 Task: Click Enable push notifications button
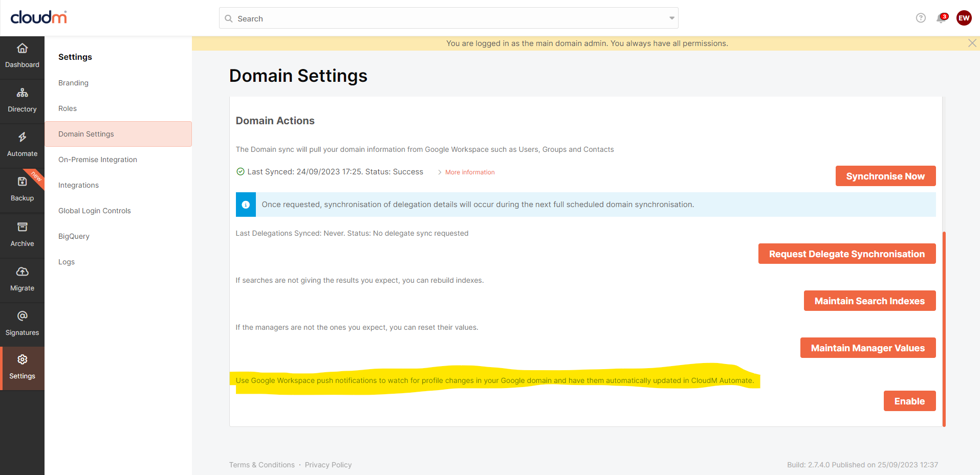tap(909, 401)
